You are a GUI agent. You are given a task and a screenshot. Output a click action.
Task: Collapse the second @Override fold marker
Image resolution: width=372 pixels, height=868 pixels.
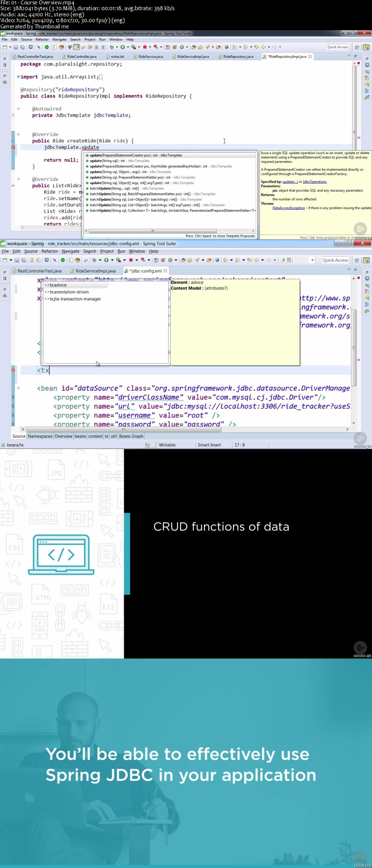[18, 179]
